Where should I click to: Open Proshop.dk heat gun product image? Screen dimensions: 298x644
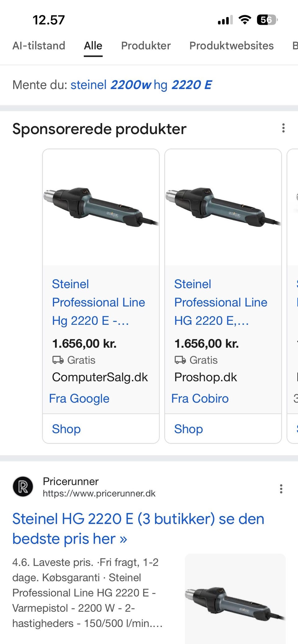coord(223,207)
